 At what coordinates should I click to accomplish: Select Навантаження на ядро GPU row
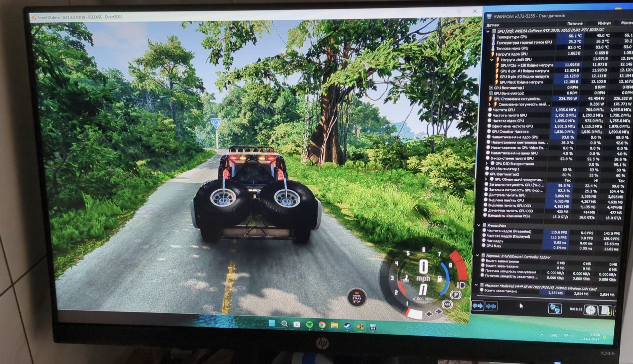tap(558, 137)
